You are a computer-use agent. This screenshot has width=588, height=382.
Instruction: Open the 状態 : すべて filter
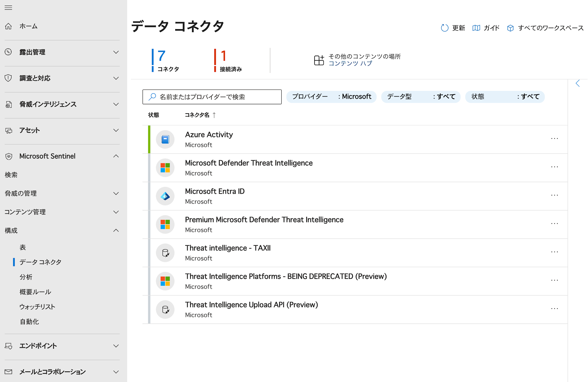(x=505, y=97)
